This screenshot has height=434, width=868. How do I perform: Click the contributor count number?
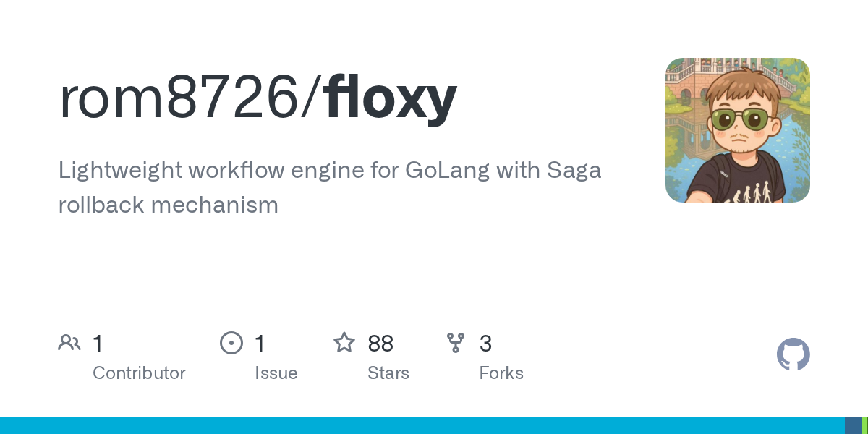coord(98,344)
